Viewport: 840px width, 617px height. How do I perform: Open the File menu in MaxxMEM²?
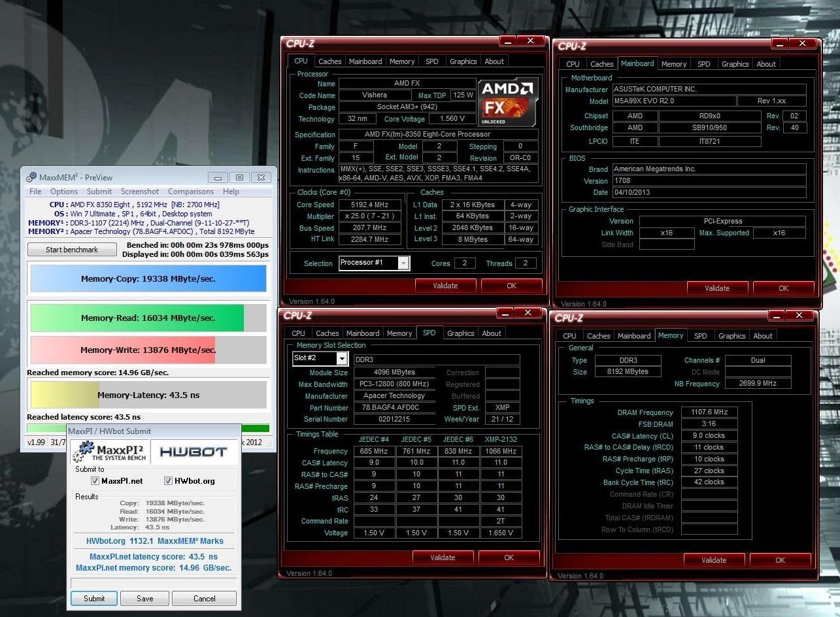tap(35, 192)
